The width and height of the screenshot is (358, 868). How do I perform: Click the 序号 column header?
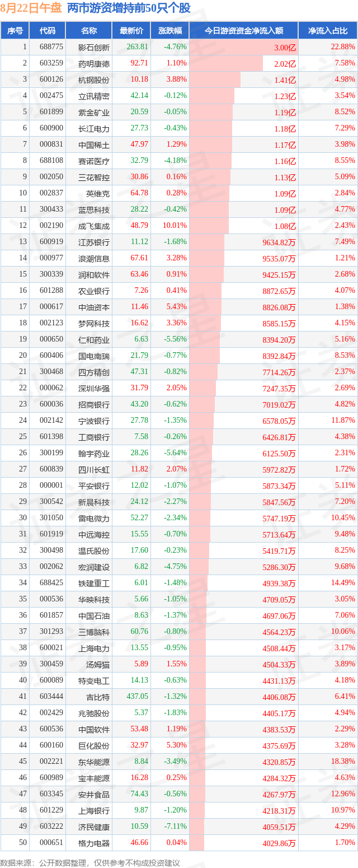(15, 31)
